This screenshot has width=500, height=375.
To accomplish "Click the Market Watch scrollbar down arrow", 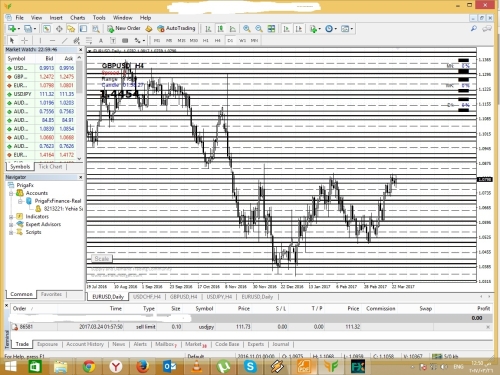I will (x=79, y=159).
